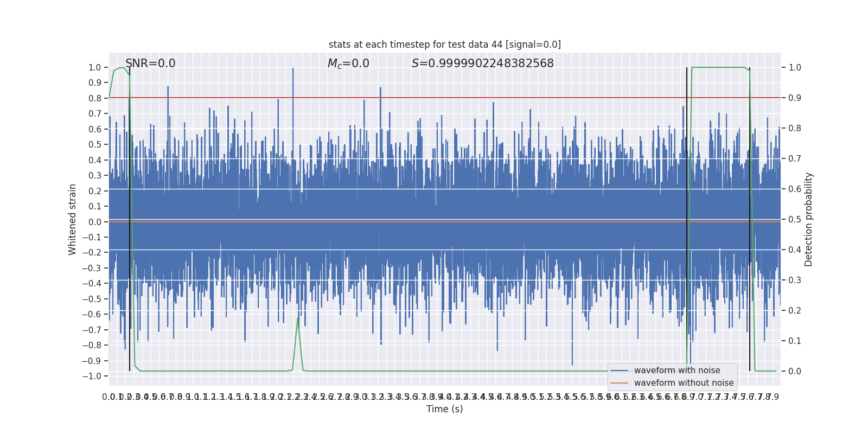
Task: Select the 0.1 tick on Whitened strain axis
Action: pos(95,206)
